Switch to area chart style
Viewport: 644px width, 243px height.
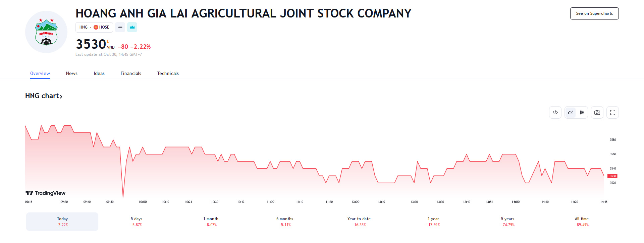571,113
